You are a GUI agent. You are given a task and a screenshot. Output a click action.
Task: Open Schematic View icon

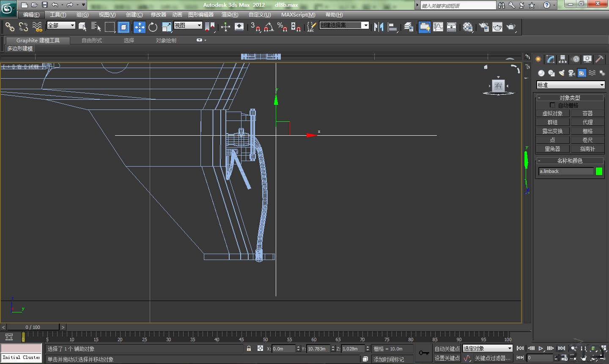pyautogui.click(x=452, y=27)
